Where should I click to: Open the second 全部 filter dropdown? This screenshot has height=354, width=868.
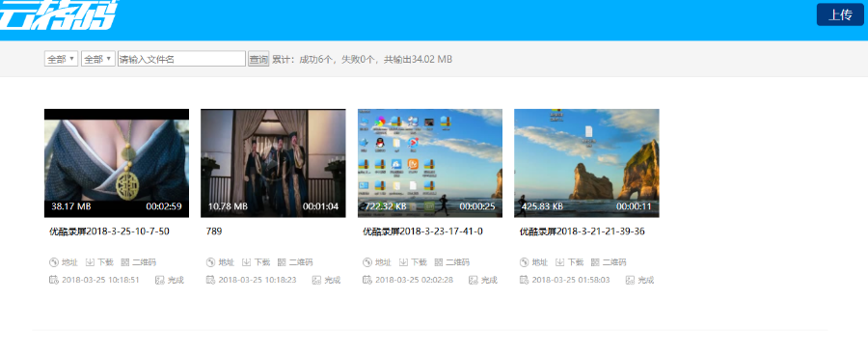click(x=98, y=59)
